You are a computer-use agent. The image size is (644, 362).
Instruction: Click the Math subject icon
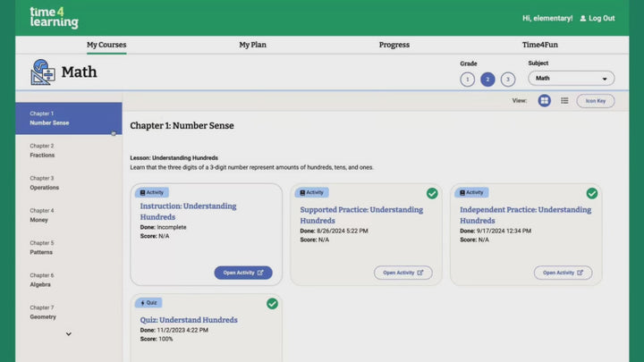click(43, 72)
